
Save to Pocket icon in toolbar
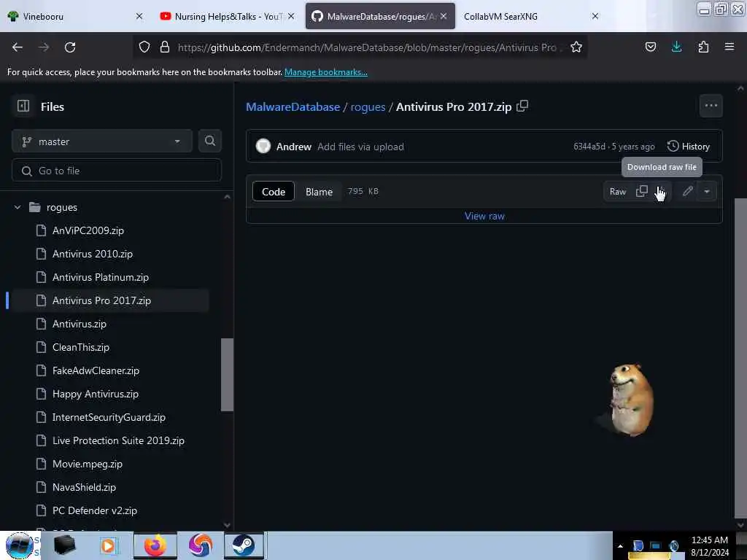tap(650, 47)
